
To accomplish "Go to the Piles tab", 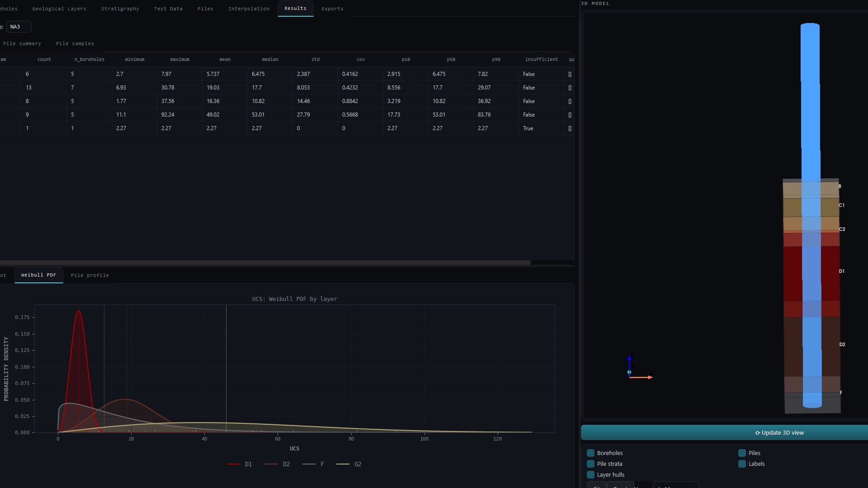I will (205, 9).
